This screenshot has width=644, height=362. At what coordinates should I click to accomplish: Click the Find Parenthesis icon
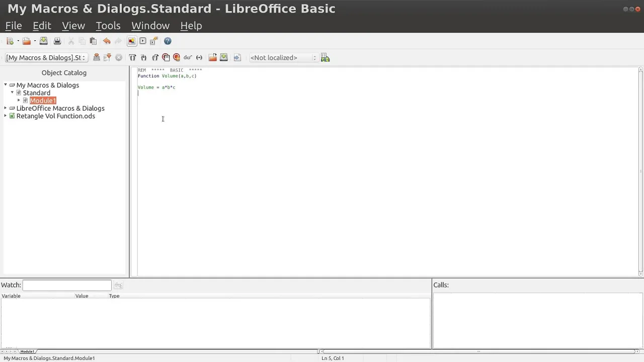click(199, 58)
